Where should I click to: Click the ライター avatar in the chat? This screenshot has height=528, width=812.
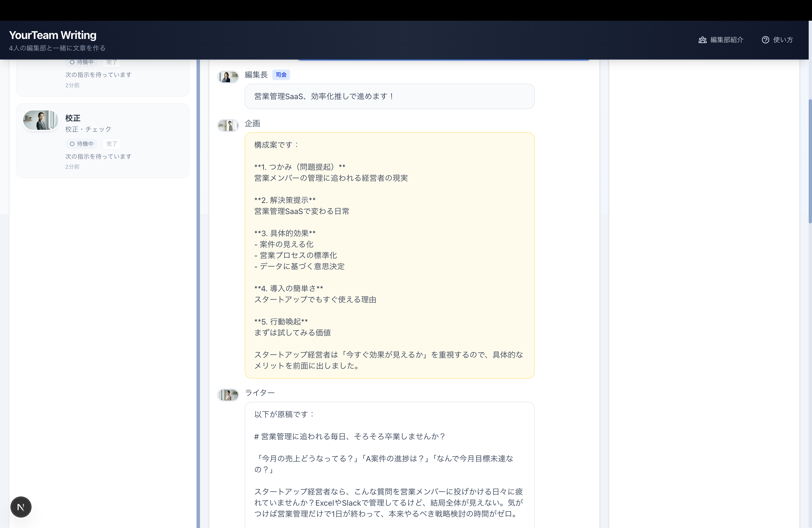(x=228, y=395)
